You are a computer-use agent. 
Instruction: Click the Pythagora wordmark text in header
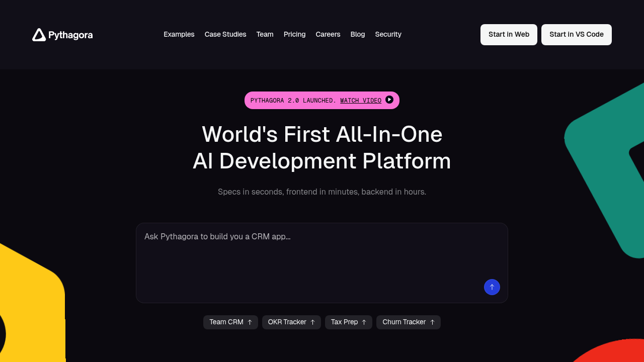click(70, 35)
